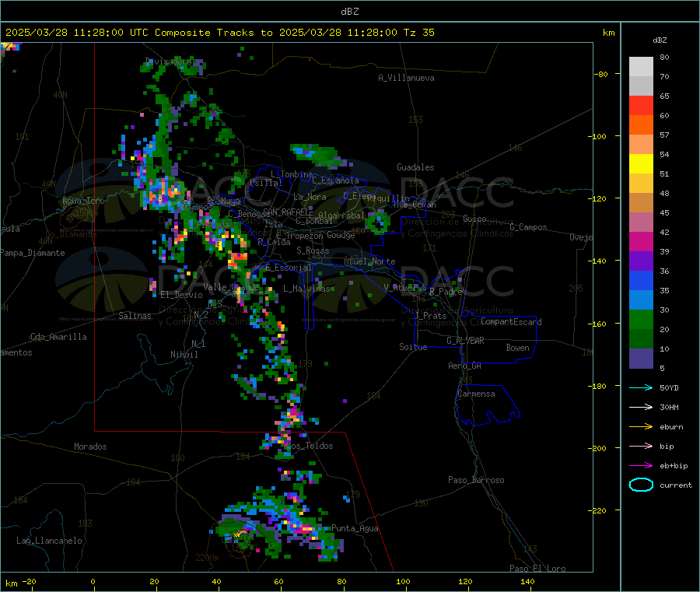Image resolution: width=700 pixels, height=592 pixels.
Task: Click the bip pink arrow legend icon
Action: [x=641, y=446]
